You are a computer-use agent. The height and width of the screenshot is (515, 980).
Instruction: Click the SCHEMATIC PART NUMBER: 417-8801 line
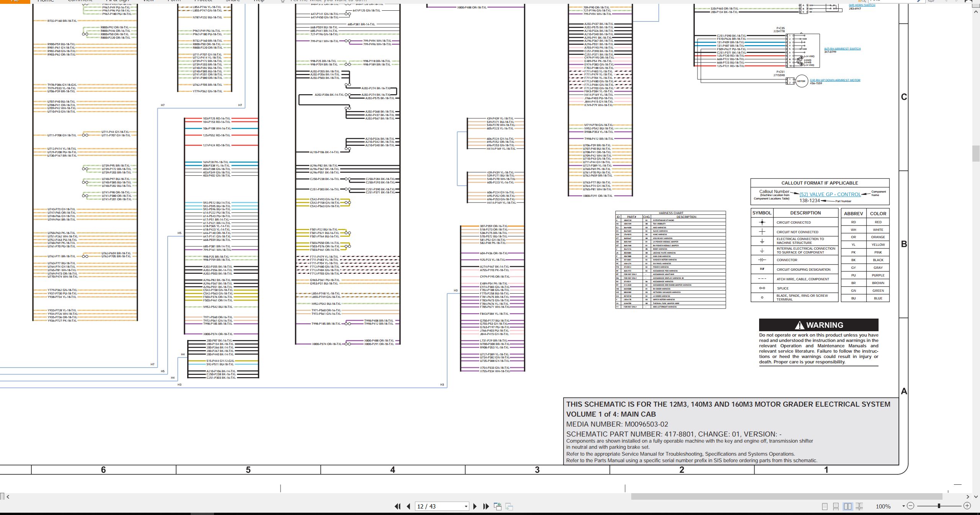674,434
